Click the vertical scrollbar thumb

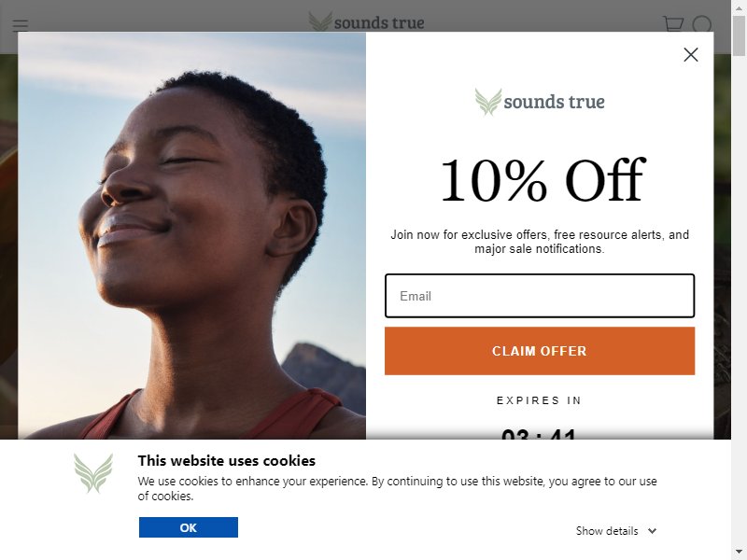pos(739,36)
